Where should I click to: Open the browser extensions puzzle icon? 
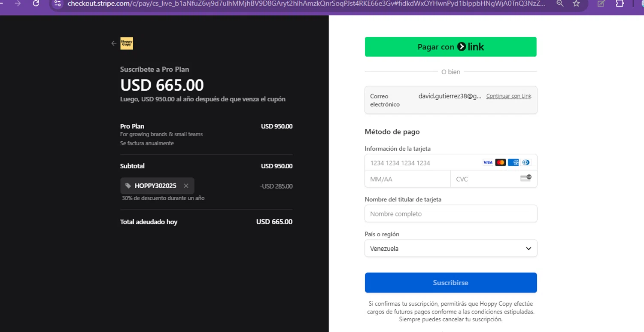point(620,3)
